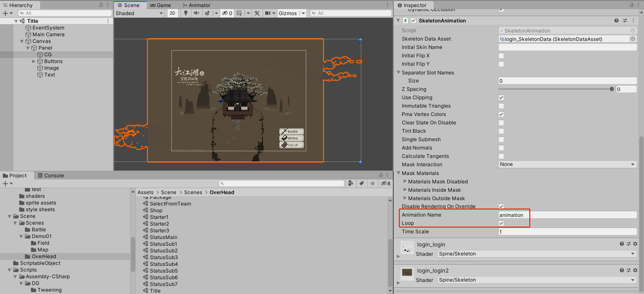The height and width of the screenshot is (294, 644).
Task: Search by type in Project panel
Action: point(351,183)
